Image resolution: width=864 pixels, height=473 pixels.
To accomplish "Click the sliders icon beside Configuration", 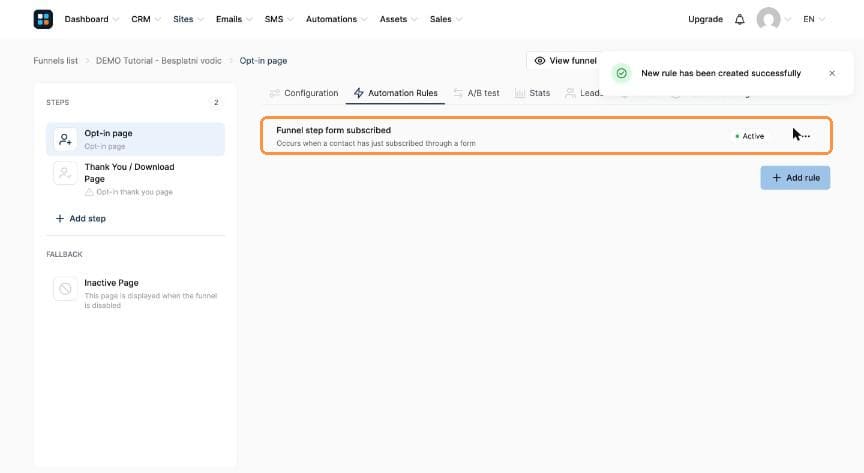I will pos(274,93).
